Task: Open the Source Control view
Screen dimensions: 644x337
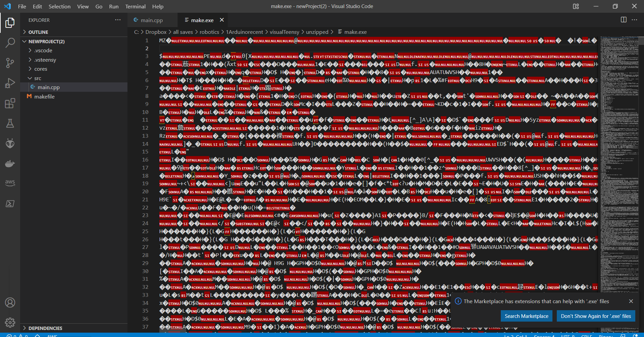Action: [x=10, y=63]
